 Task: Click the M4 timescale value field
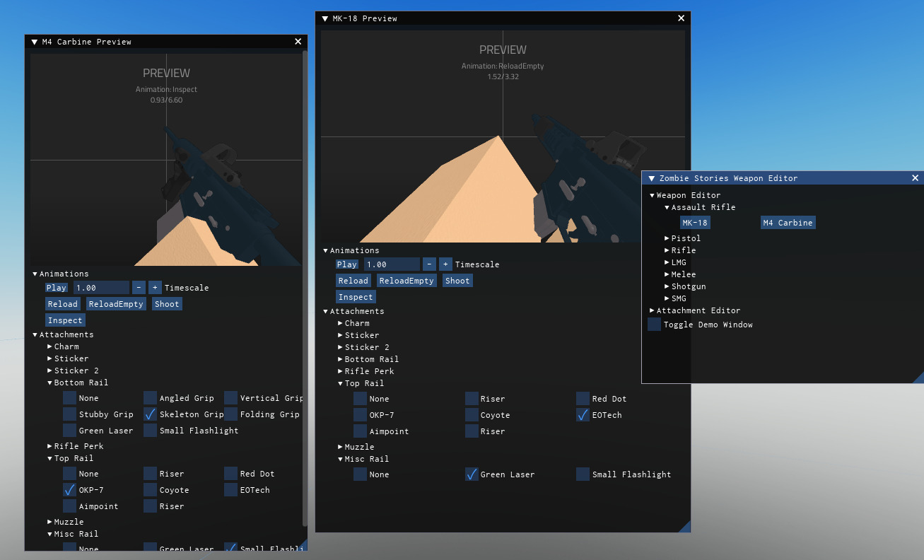[x=101, y=287]
